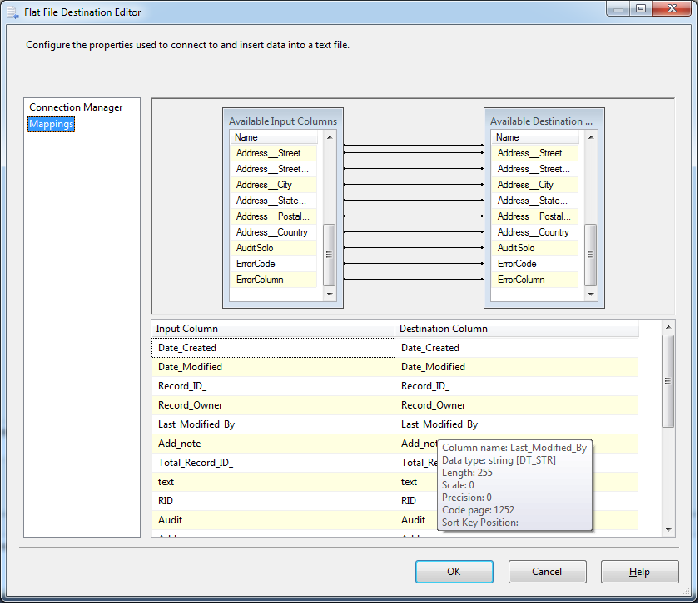Select Address__State in Available Destination list

tap(535, 201)
